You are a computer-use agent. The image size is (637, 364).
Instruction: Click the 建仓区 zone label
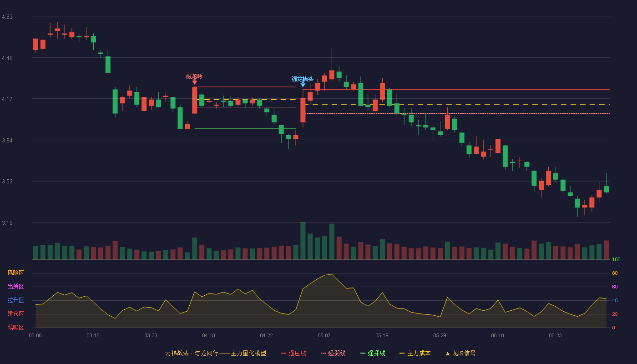click(15, 314)
